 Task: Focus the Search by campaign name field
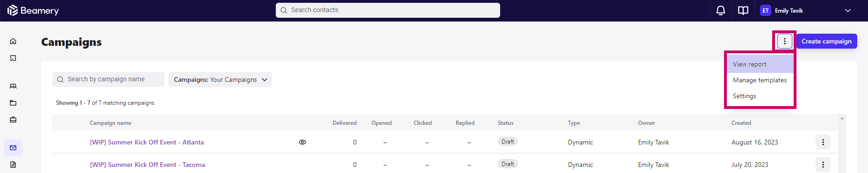coord(108,79)
